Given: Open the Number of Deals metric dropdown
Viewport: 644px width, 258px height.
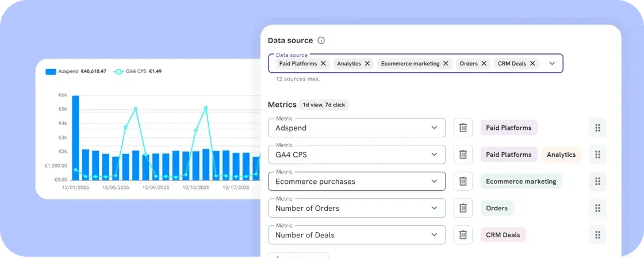Looking at the screenshot, I should pyautogui.click(x=356, y=235).
